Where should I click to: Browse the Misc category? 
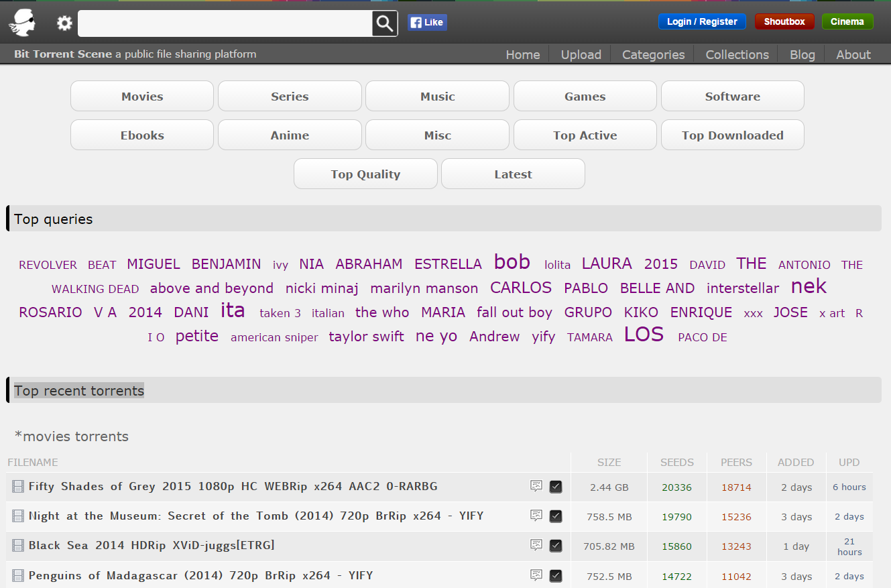coord(438,135)
